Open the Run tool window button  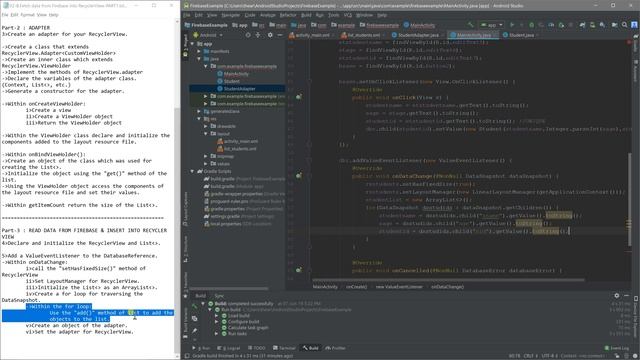click(201, 348)
